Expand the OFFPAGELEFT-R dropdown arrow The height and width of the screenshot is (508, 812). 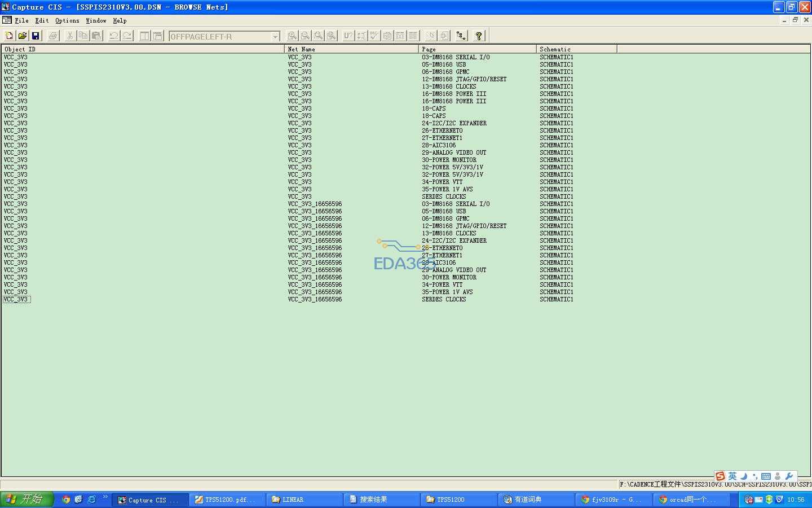point(275,37)
